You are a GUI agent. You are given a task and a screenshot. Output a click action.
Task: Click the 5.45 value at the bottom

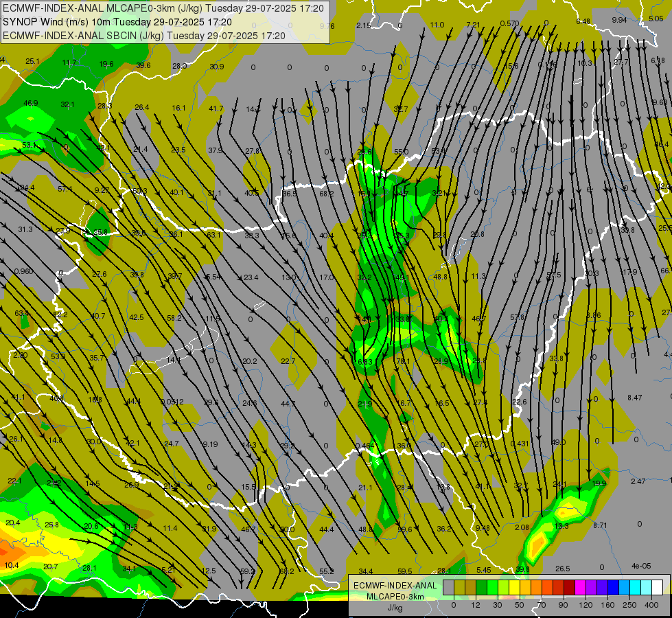(x=484, y=570)
